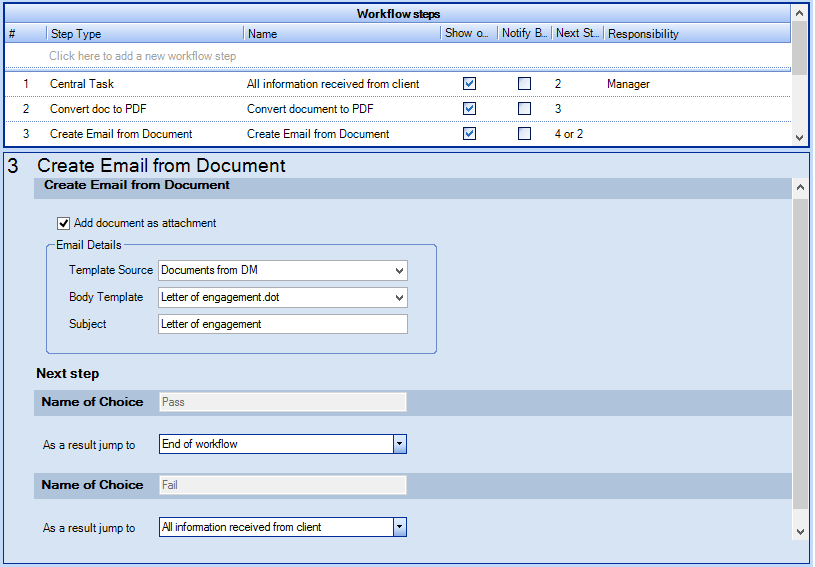The image size is (815, 567).
Task: Tick Notify checkbox for Convert doc to PDF row
Action: (524, 109)
